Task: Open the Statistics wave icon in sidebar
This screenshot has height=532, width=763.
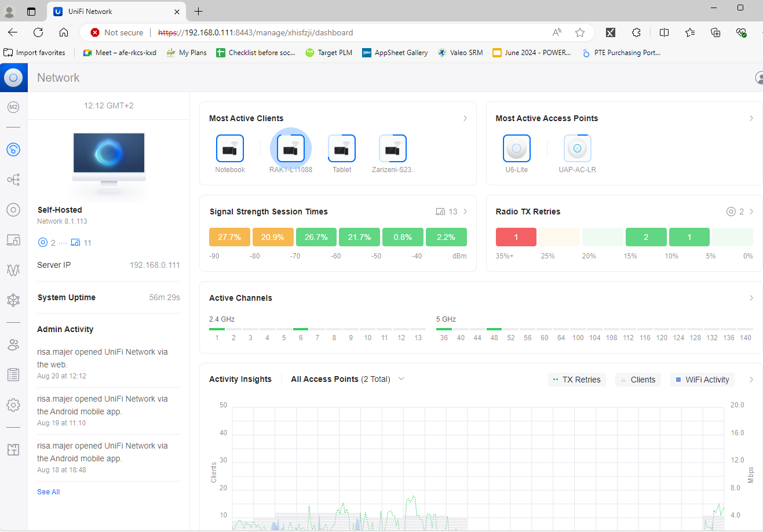Action: pos(13,269)
